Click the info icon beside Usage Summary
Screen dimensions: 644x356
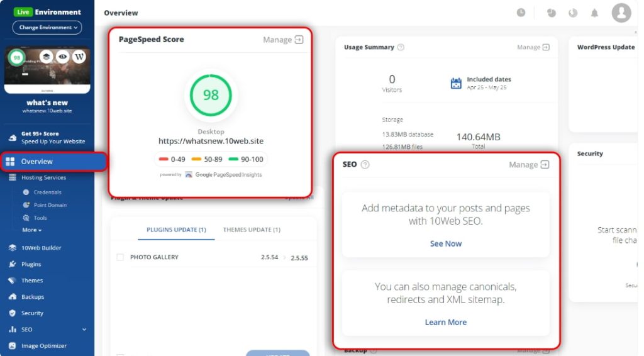(401, 47)
